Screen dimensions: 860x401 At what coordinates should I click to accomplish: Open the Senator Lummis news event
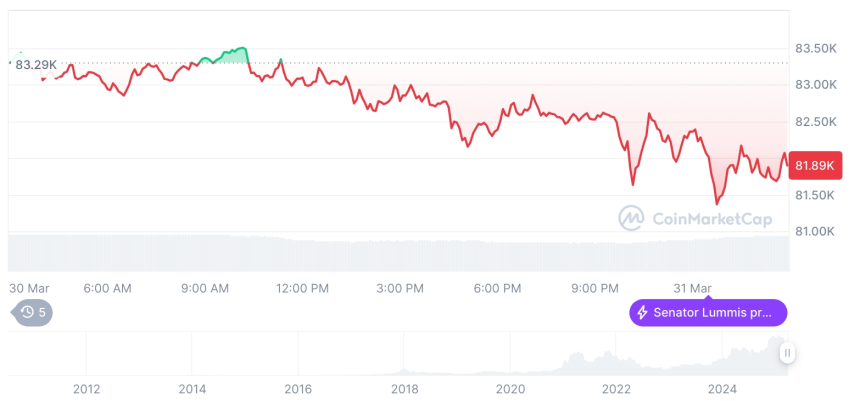pyautogui.click(x=708, y=313)
